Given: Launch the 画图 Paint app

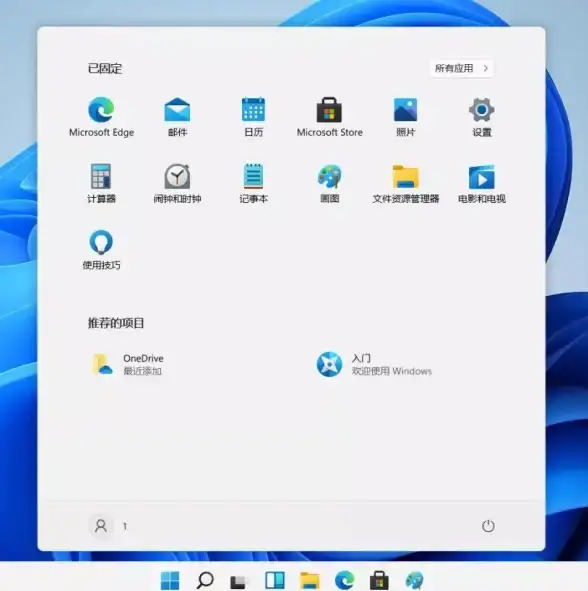Looking at the screenshot, I should (x=329, y=183).
